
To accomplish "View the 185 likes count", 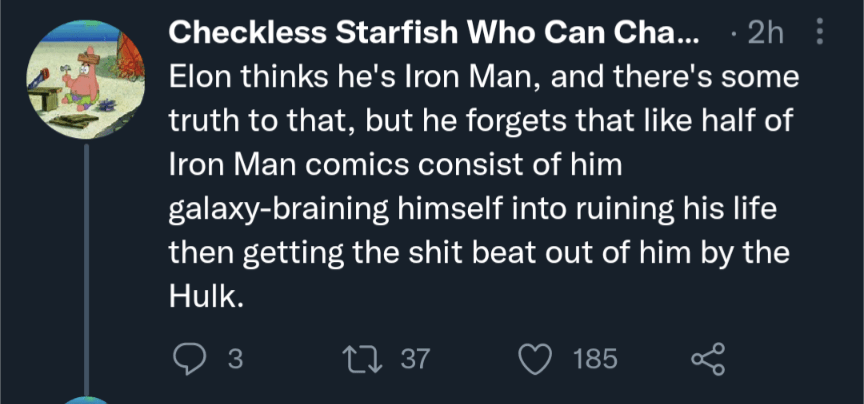I will click(x=595, y=358).
